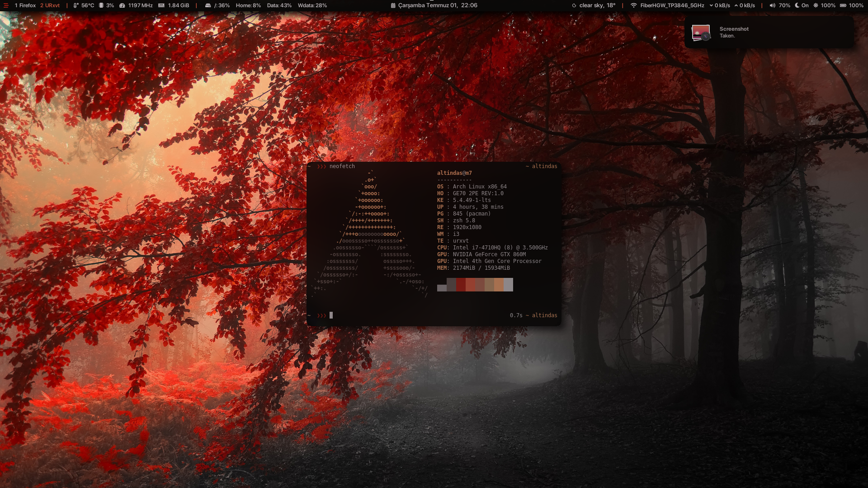Click the 'Wdata: 28%' disk usage
This screenshot has width=868, height=488.
312,5
